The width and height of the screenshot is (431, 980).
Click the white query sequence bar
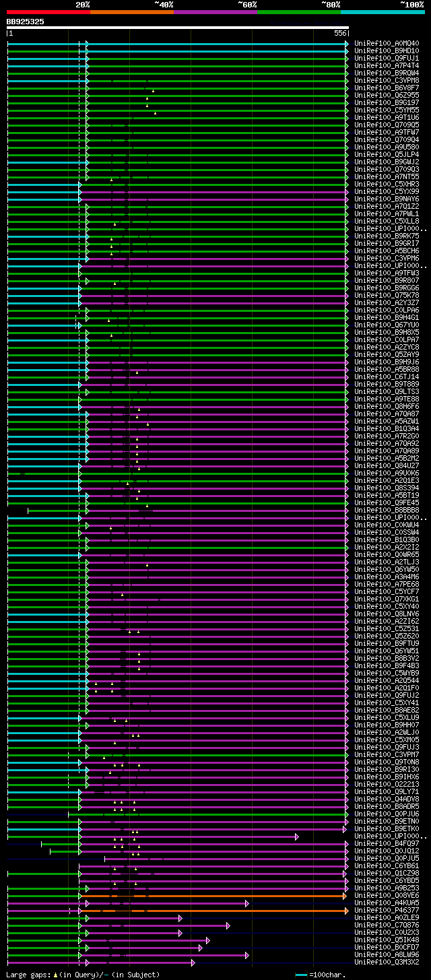pyautogui.click(x=178, y=28)
